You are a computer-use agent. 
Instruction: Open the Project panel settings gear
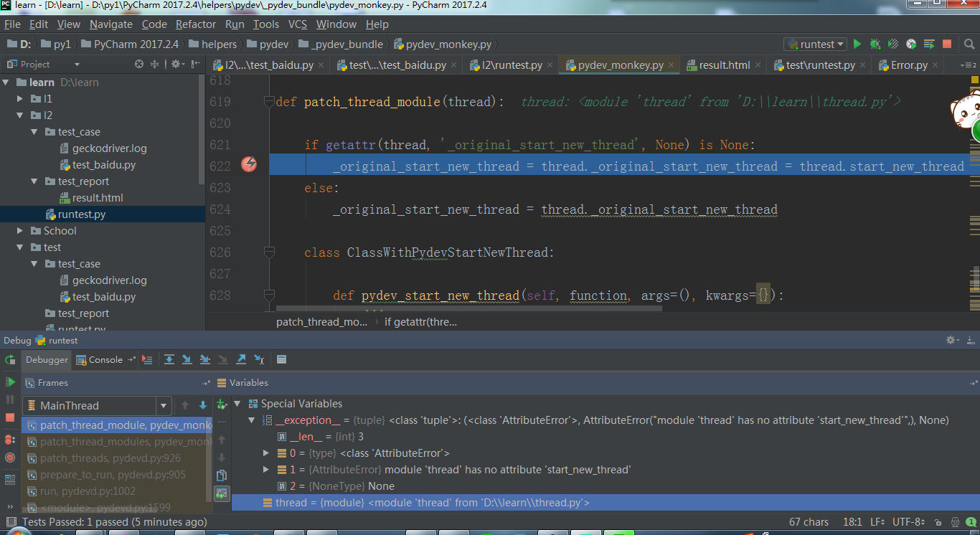point(176,64)
